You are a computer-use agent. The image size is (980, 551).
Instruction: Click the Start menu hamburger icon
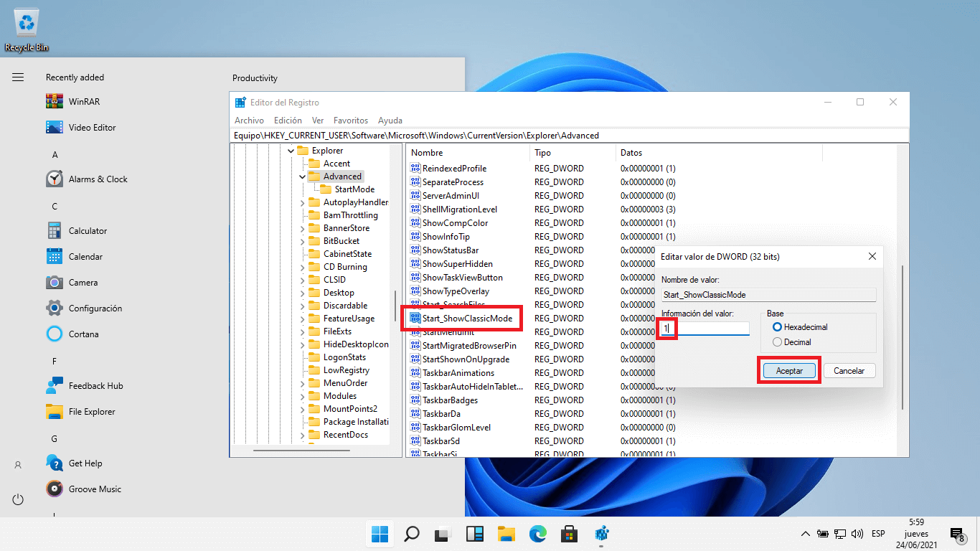pyautogui.click(x=18, y=77)
